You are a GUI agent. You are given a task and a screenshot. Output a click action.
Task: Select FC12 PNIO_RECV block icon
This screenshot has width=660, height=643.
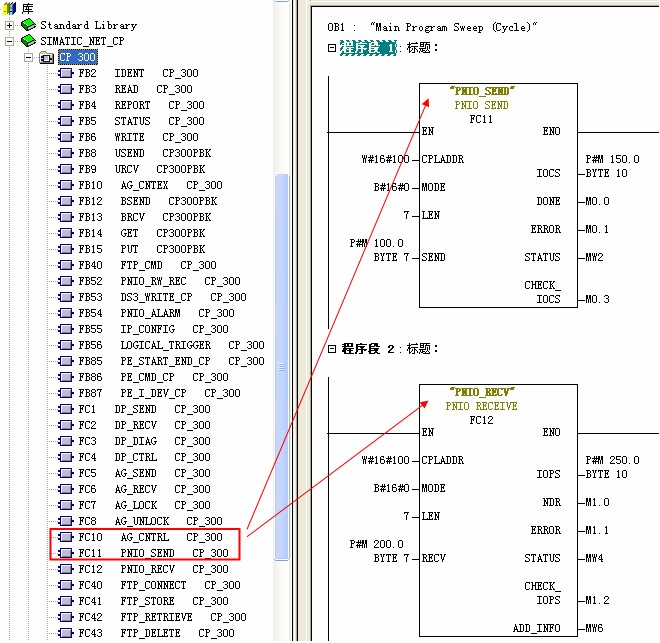pyautogui.click(x=66, y=569)
